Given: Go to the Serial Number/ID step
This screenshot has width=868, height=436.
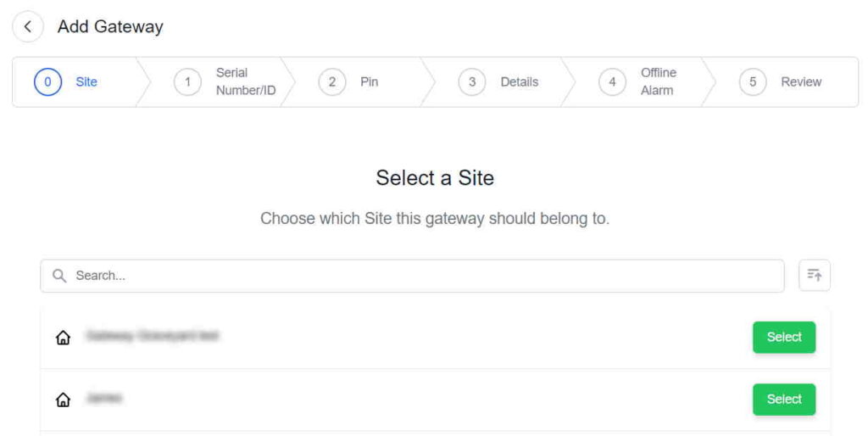Looking at the screenshot, I should click(x=246, y=81).
